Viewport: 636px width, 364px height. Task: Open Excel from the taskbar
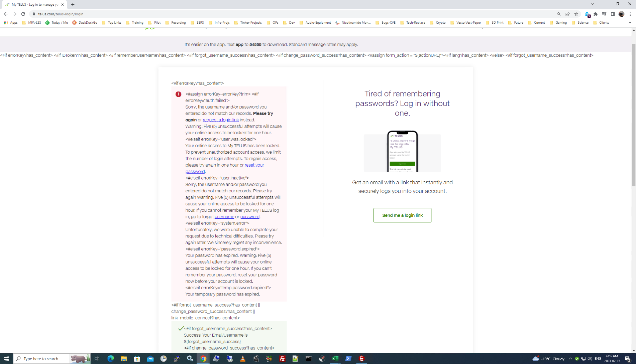pyautogui.click(x=335, y=359)
